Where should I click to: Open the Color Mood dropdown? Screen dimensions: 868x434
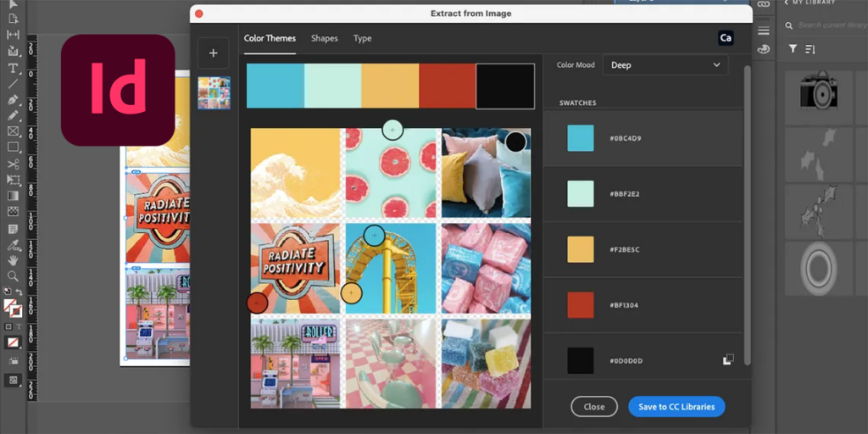(x=665, y=64)
